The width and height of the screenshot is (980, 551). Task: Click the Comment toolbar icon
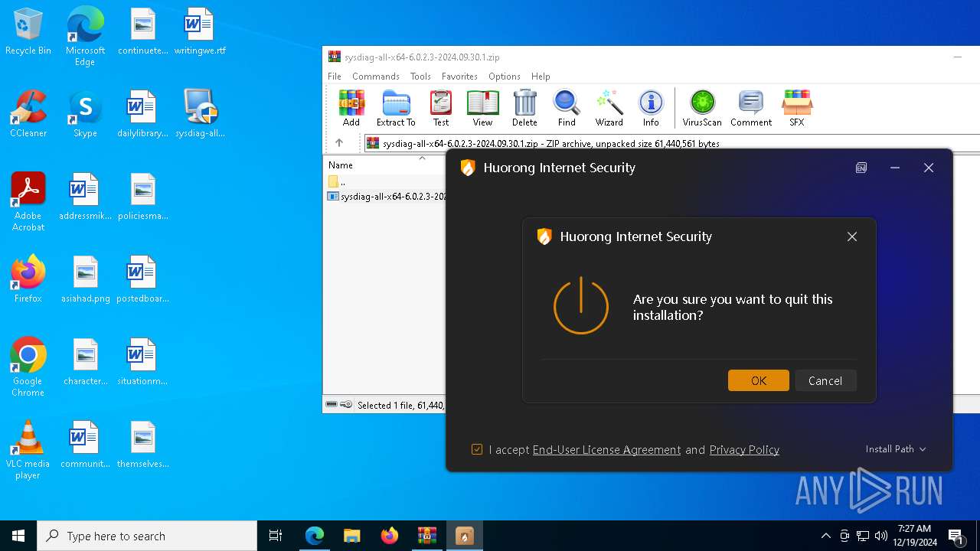751,108
